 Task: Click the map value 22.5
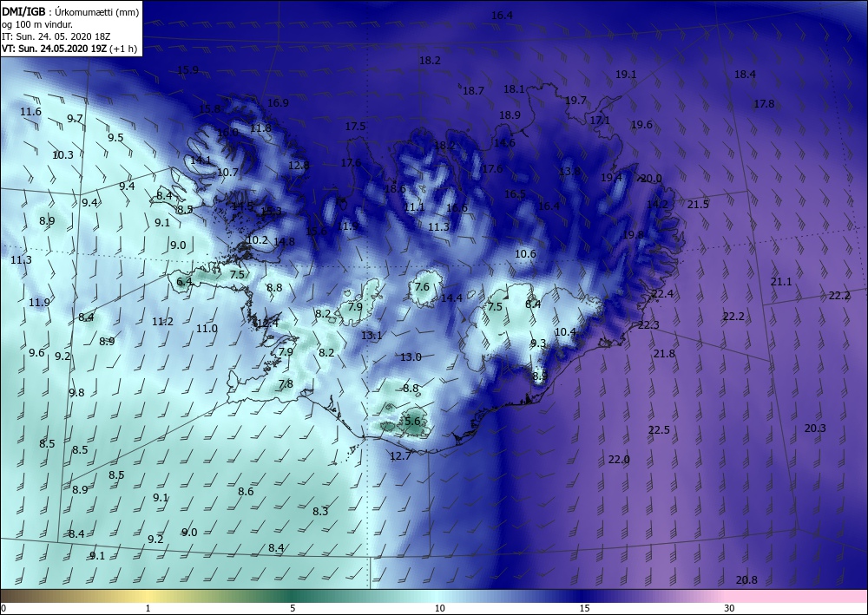tap(659, 429)
